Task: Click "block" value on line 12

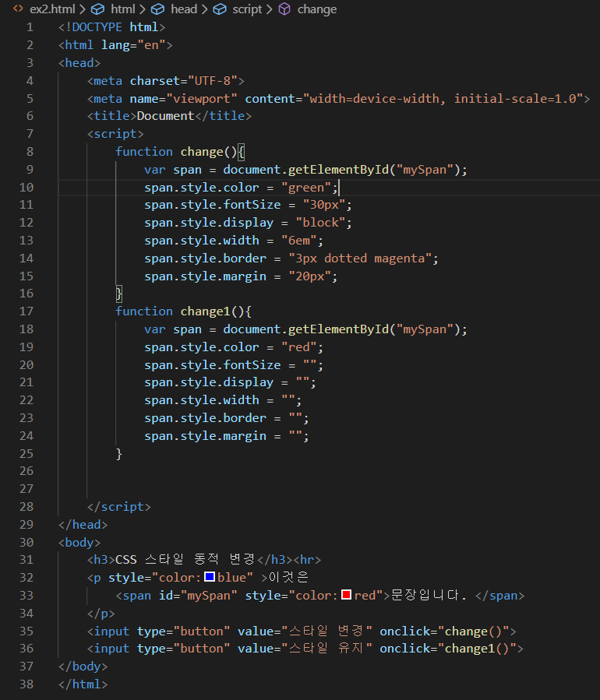Action: click(x=320, y=223)
